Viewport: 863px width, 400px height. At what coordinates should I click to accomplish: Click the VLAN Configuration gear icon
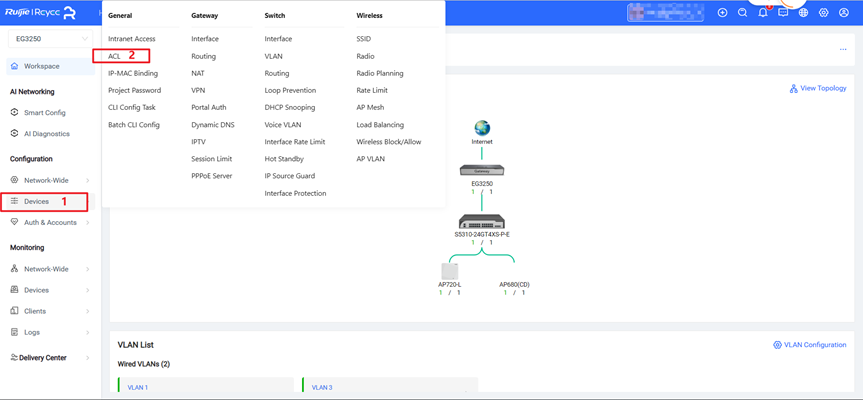pyautogui.click(x=777, y=345)
